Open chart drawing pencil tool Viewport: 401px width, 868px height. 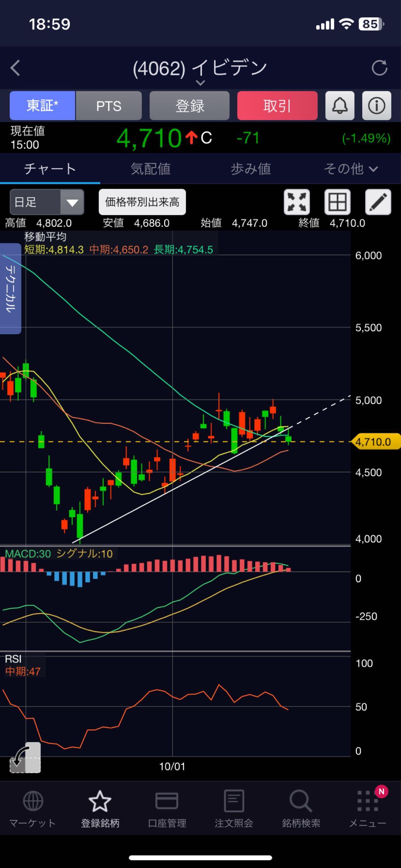point(378,202)
